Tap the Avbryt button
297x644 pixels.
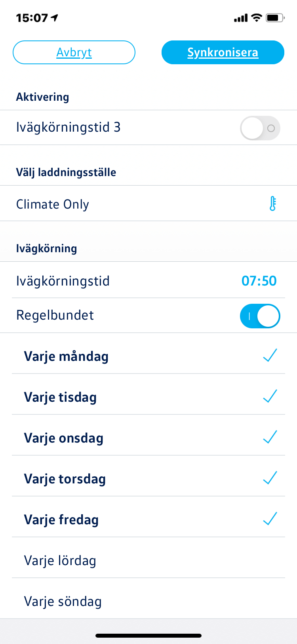(x=74, y=52)
